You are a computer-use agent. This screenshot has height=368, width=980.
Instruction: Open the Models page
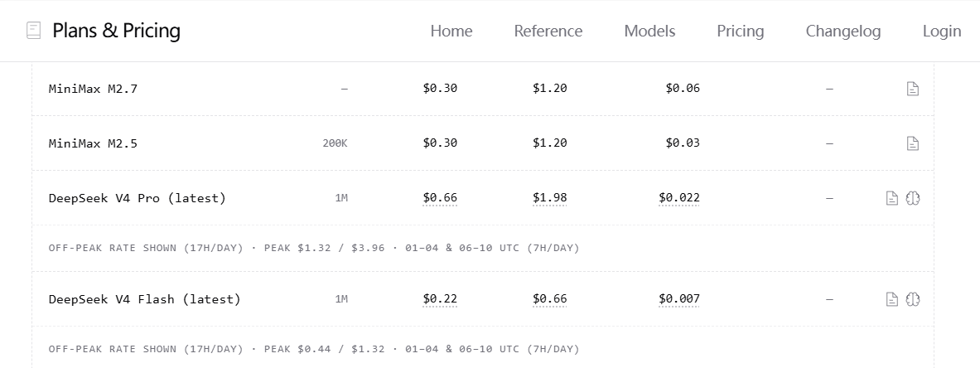coord(650,31)
